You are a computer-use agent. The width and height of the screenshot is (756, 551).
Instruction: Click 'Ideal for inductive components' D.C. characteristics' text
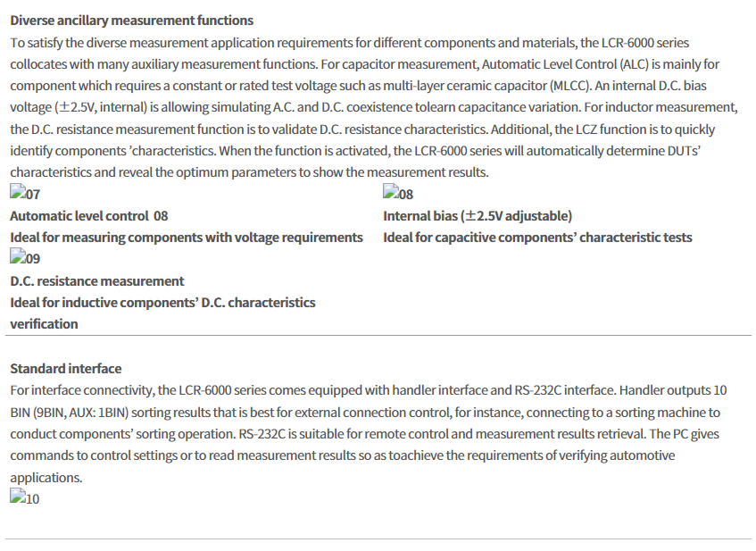tap(162, 303)
